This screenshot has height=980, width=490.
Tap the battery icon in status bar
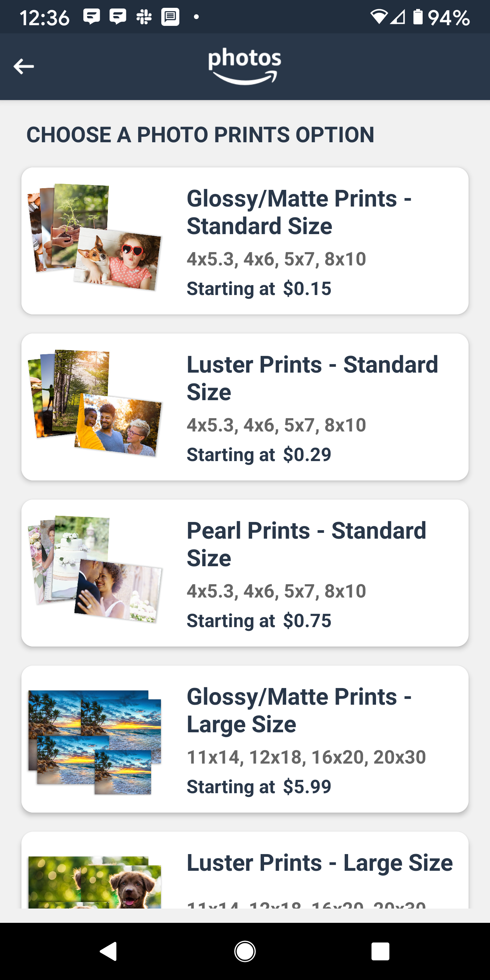pyautogui.click(x=418, y=17)
